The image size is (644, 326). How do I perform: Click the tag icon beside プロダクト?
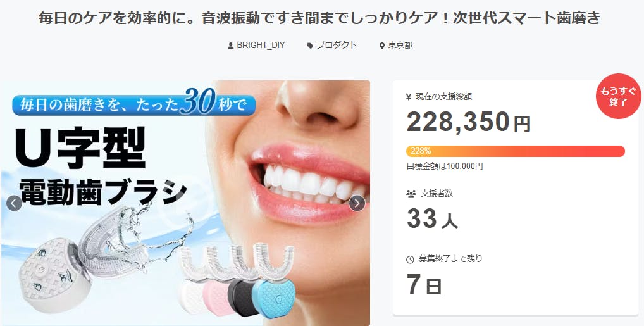coord(310,46)
